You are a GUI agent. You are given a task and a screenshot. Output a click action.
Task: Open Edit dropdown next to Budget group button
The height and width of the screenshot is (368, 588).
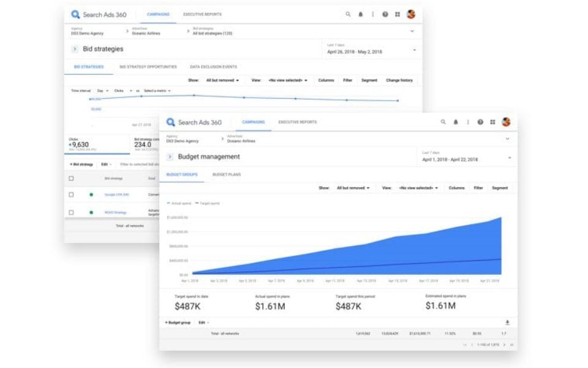(x=203, y=323)
